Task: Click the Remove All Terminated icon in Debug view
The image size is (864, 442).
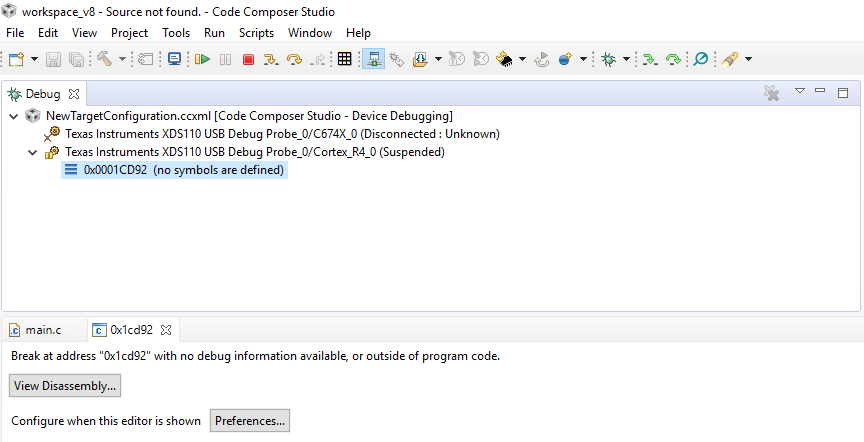Action: pos(771,93)
